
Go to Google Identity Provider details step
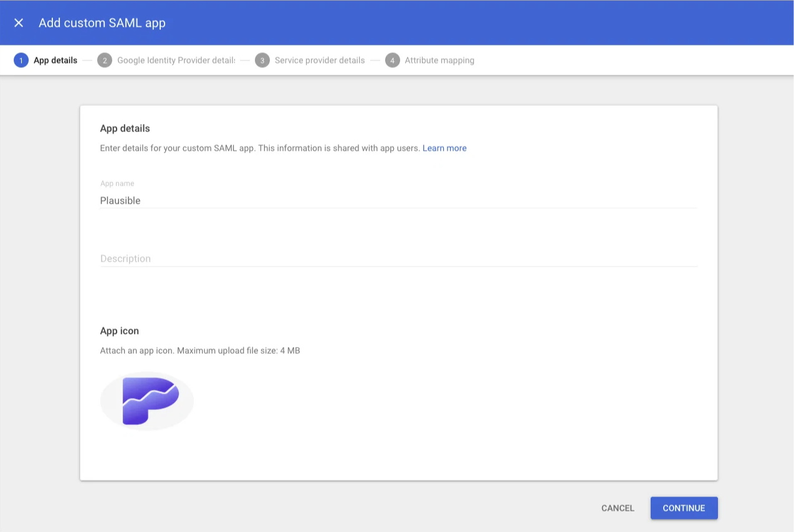166,60
